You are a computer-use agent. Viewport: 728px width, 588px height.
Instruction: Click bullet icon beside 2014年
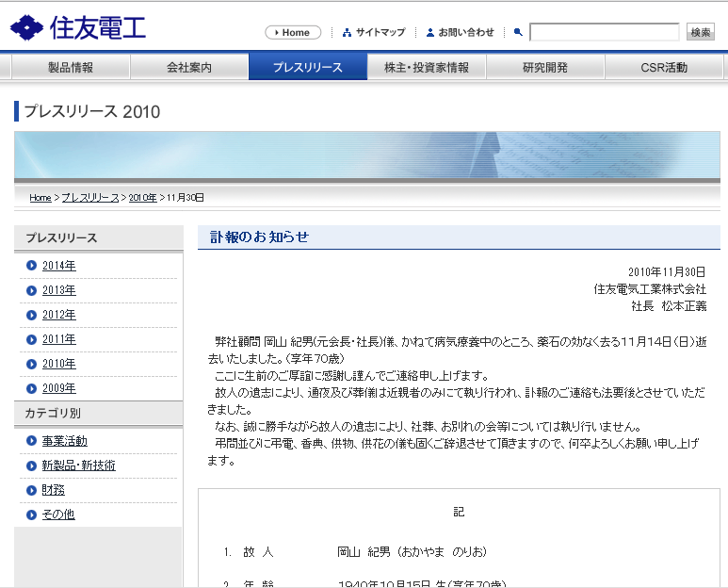[31, 265]
